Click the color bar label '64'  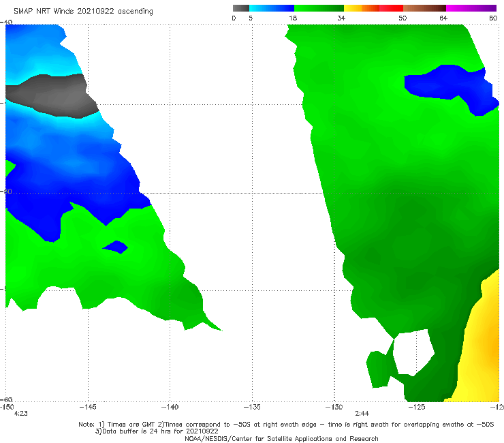[443, 18]
